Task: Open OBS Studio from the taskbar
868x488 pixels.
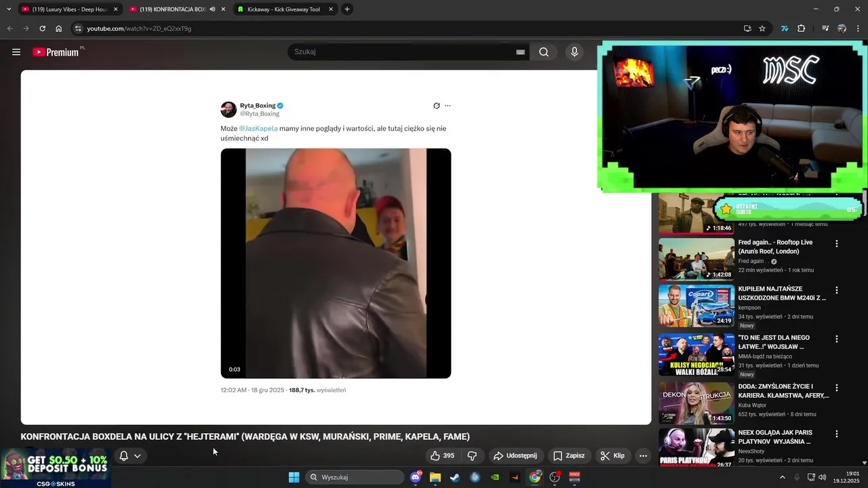Action: [x=555, y=477]
